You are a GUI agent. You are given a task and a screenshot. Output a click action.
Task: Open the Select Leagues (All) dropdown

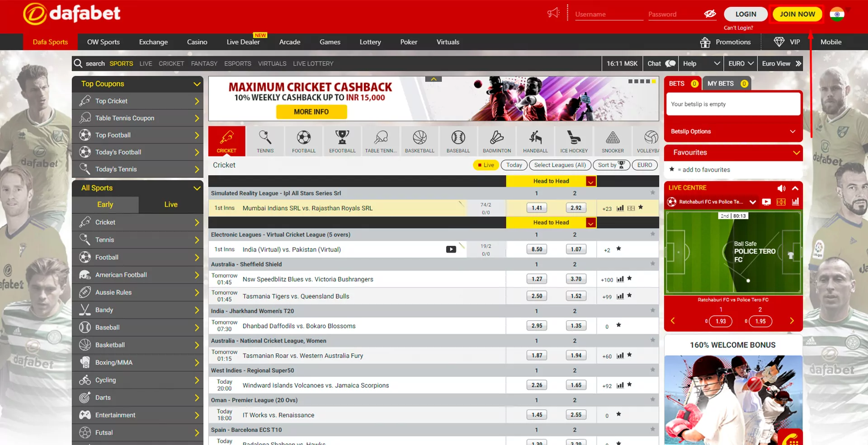pyautogui.click(x=560, y=165)
